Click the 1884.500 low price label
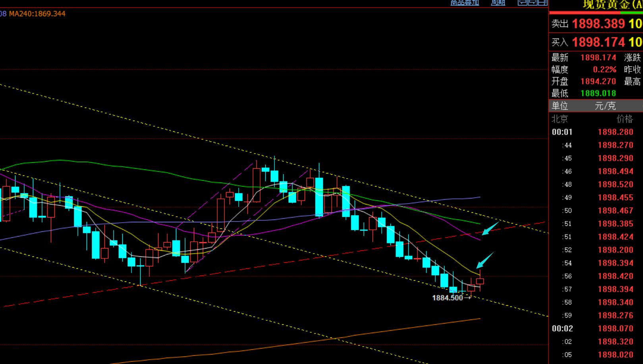 pos(448,298)
